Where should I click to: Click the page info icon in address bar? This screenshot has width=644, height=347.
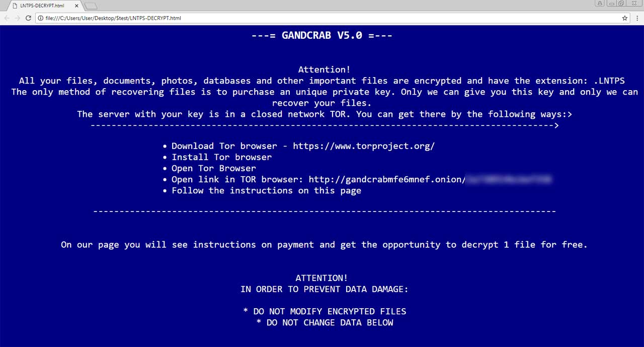(40, 18)
